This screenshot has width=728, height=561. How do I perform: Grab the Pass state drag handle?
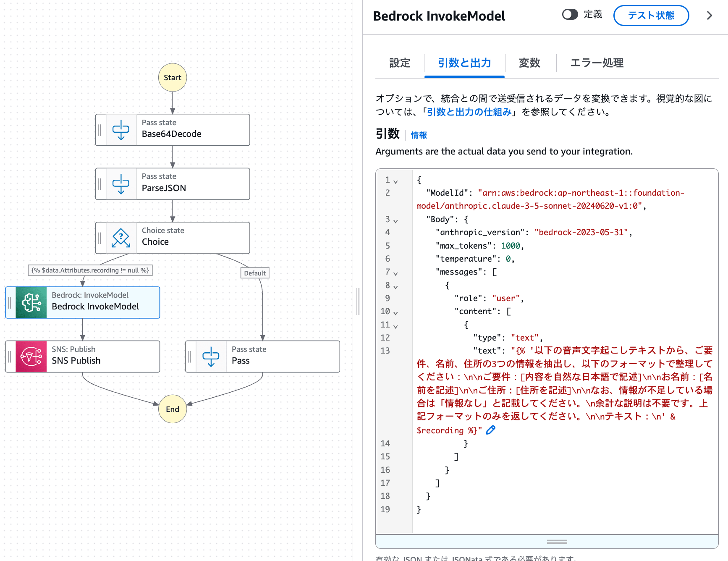click(x=190, y=357)
